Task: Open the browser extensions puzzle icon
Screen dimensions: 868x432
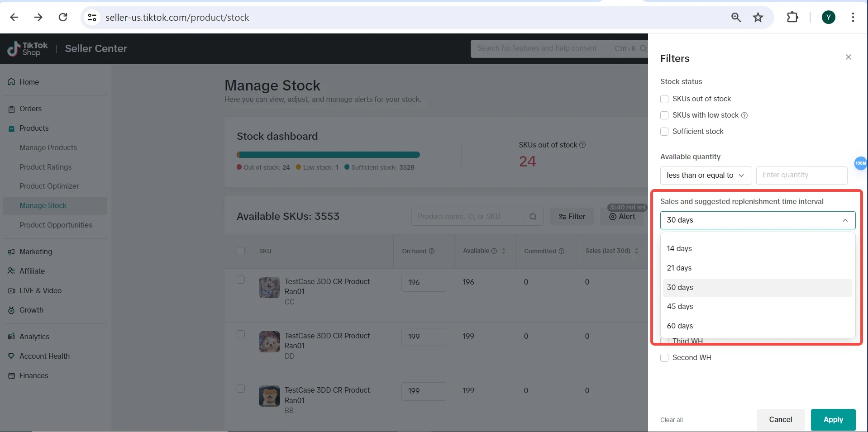Action: 792,17
